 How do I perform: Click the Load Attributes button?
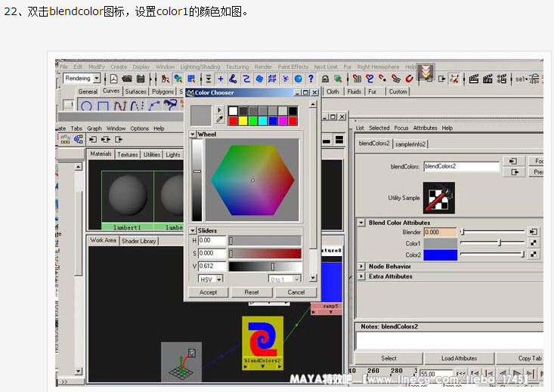459,358
